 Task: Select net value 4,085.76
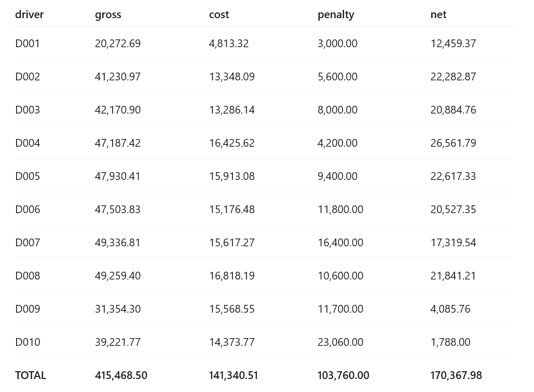pos(450,309)
